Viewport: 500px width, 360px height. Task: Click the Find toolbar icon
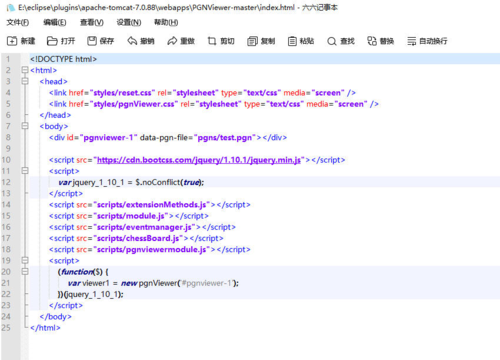332,41
